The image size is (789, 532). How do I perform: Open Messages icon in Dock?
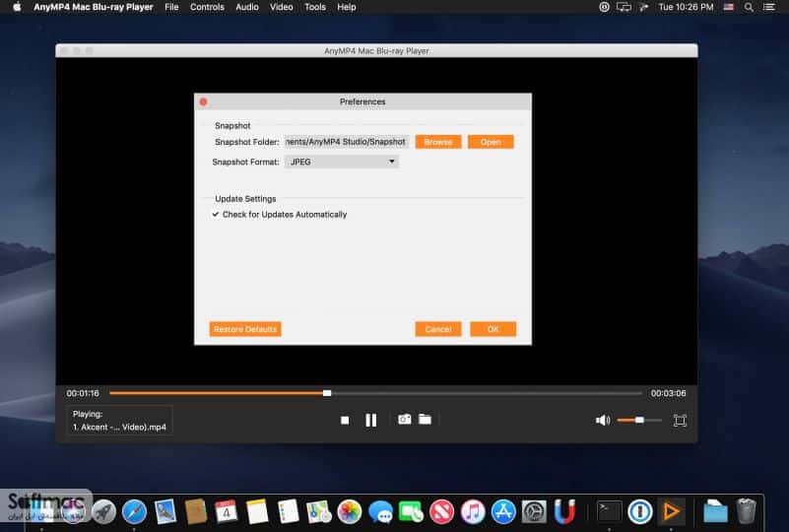[380, 512]
